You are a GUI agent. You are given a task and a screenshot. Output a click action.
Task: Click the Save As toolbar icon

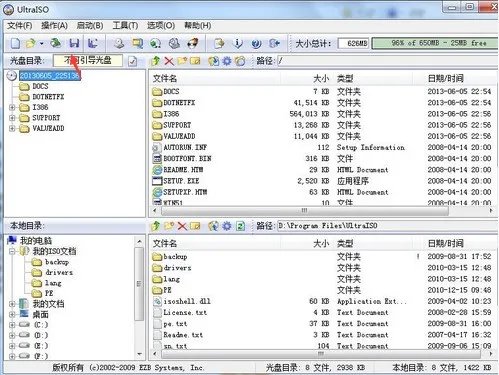pyautogui.click(x=93, y=43)
